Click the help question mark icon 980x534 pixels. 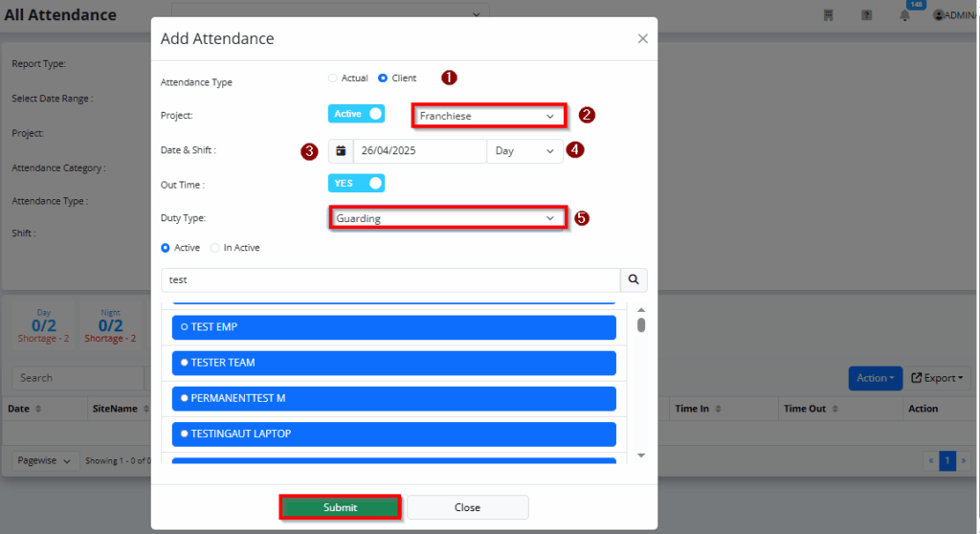pyautogui.click(x=866, y=15)
